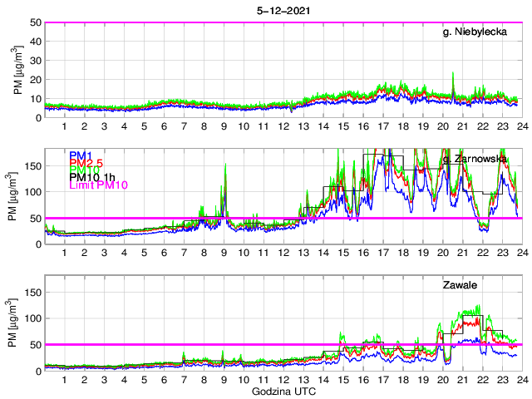
Task: Click the Godzina UTC axis label
Action: tap(282, 391)
